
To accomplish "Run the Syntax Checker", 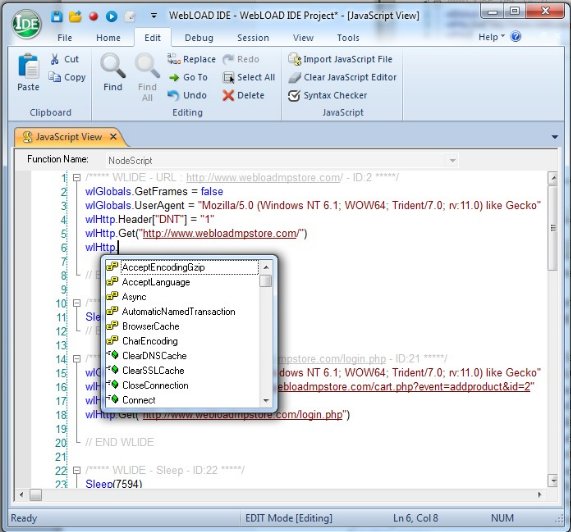I will pyautogui.click(x=327, y=95).
